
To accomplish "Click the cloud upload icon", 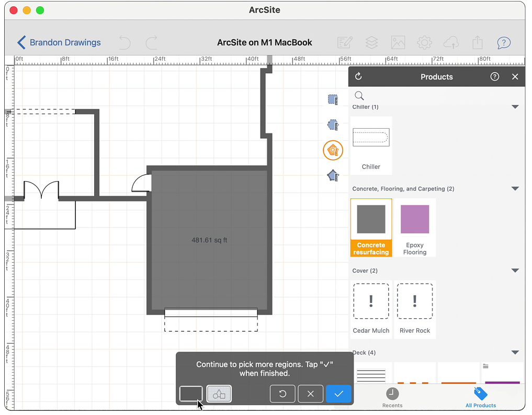I will [x=451, y=43].
